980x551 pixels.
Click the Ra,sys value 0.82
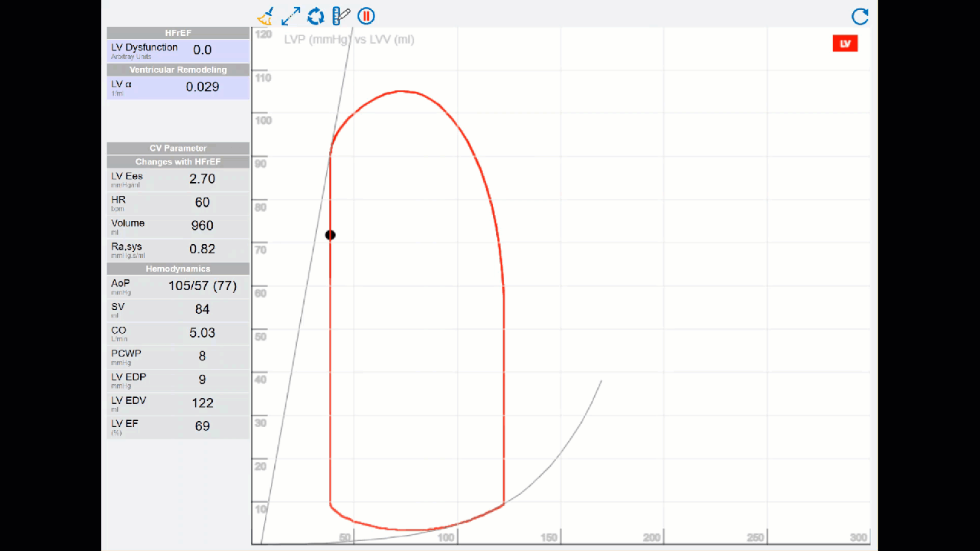(x=202, y=249)
